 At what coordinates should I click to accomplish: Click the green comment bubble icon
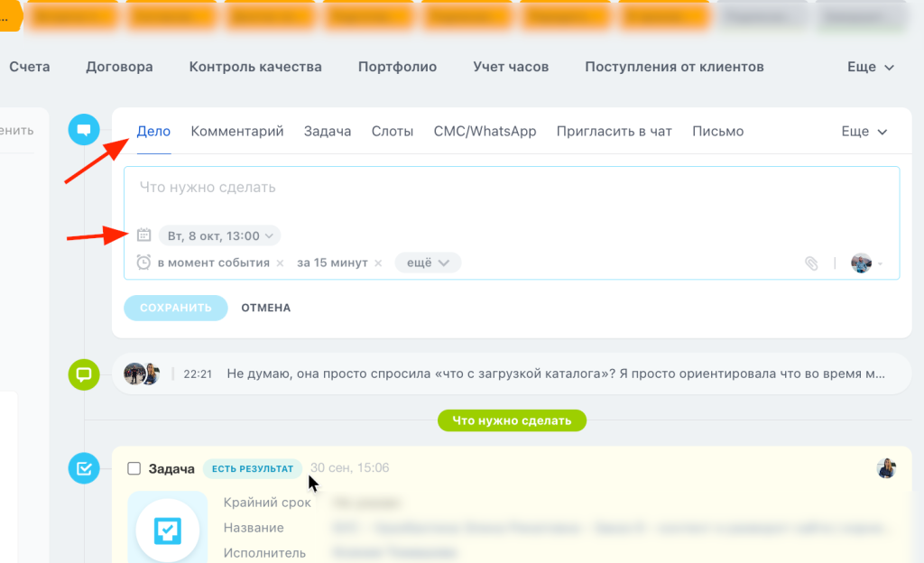point(84,374)
